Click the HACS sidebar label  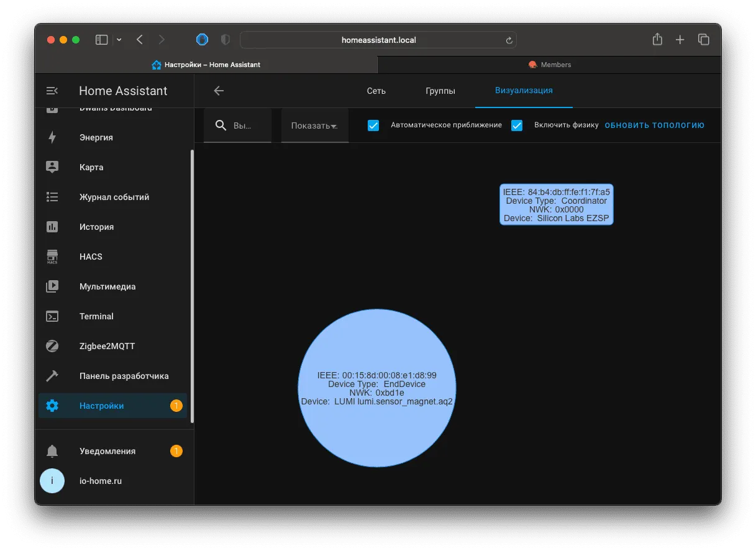point(91,257)
